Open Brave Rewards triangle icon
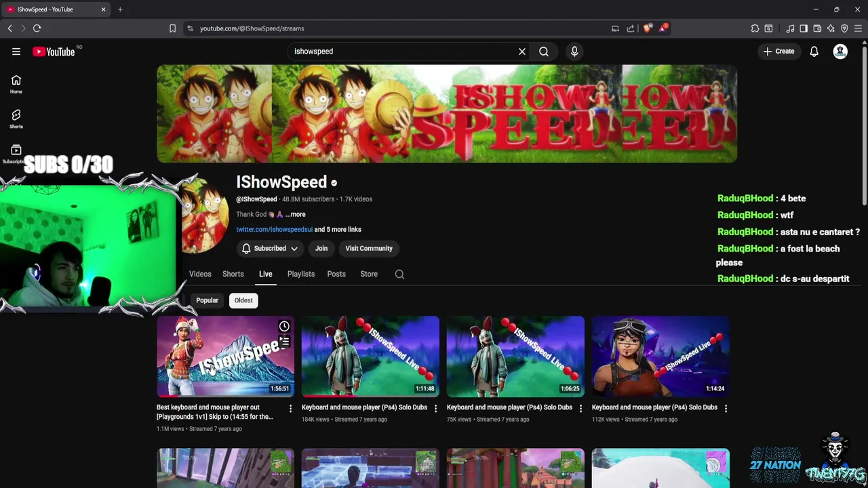Viewport: 868px width, 488px height. pyautogui.click(x=664, y=28)
